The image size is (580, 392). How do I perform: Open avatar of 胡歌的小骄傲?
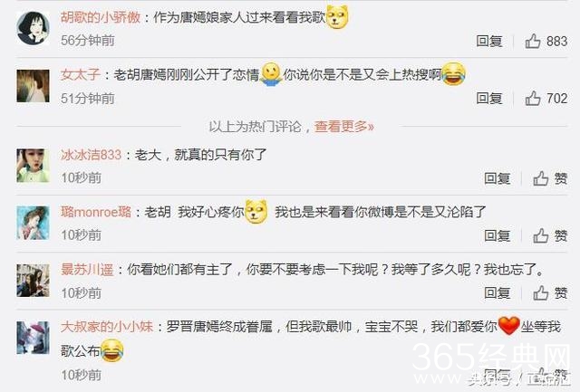click(x=33, y=28)
